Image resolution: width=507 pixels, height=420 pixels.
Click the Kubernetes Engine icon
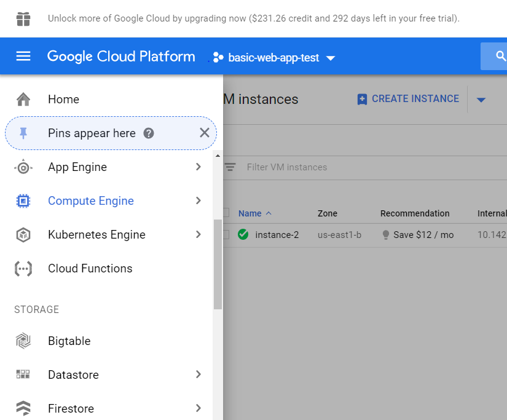click(x=23, y=235)
